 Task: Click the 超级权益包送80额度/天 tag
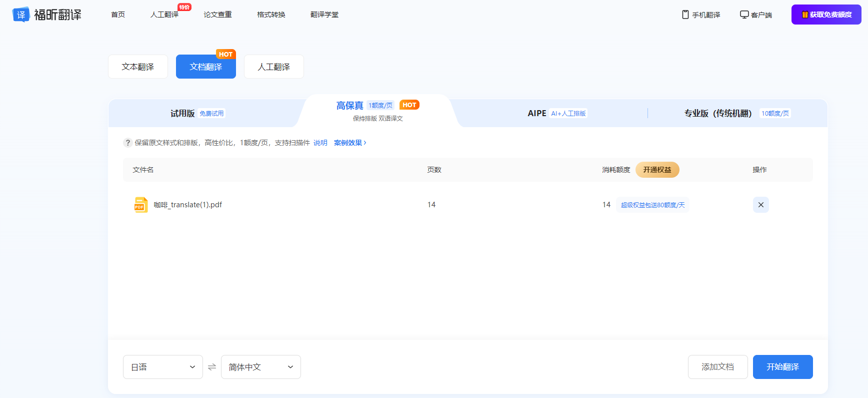pyautogui.click(x=652, y=205)
